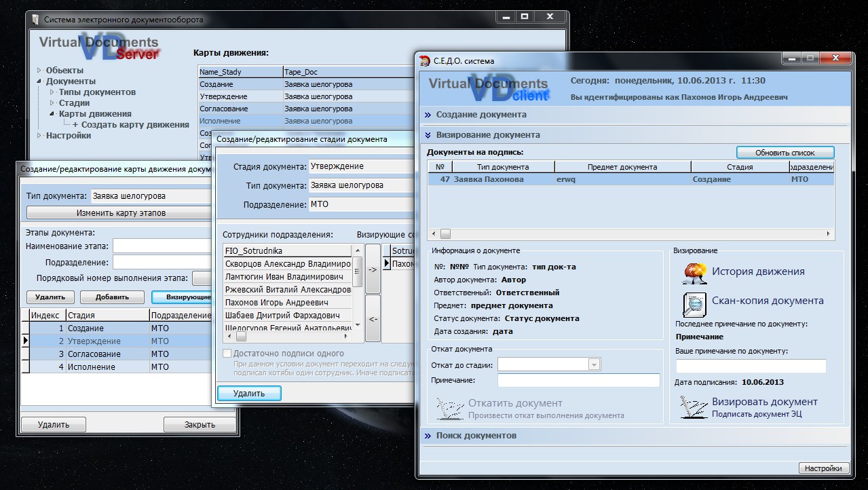Click the Визирующие button
The width and height of the screenshot is (868, 490).
pos(182,297)
